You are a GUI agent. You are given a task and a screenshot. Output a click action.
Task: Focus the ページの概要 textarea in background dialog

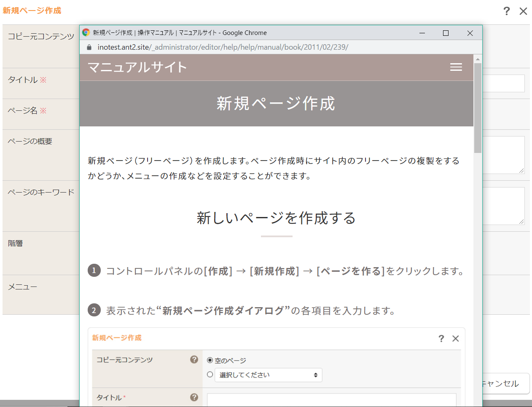503,155
